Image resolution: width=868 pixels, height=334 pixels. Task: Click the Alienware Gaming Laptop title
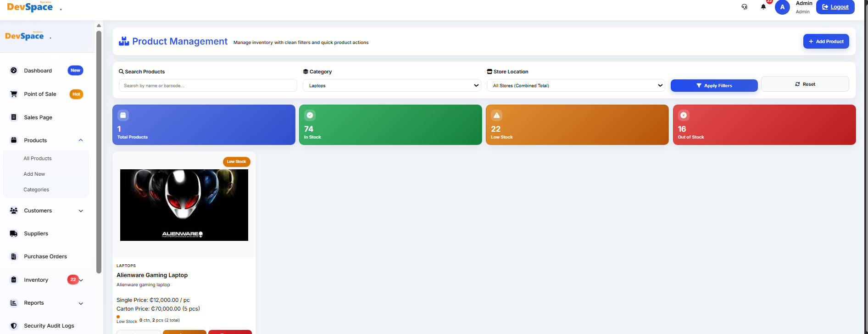click(x=152, y=275)
